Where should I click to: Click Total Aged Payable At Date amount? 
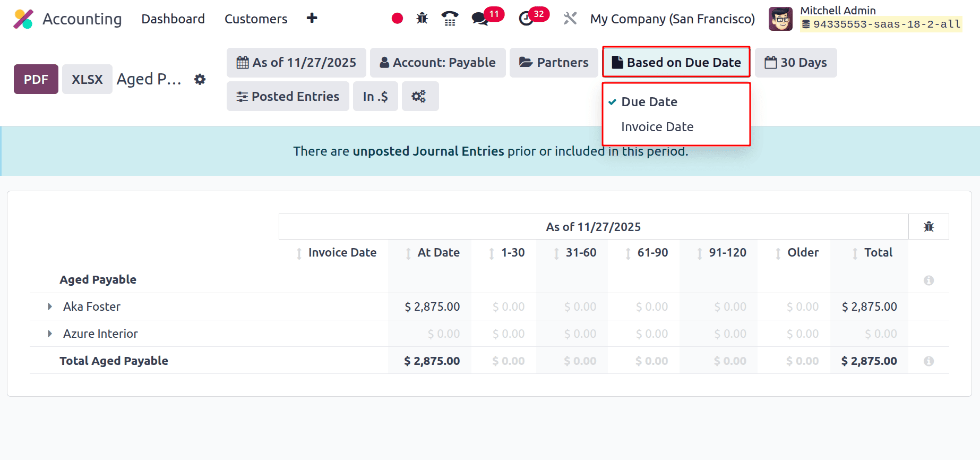(x=432, y=361)
